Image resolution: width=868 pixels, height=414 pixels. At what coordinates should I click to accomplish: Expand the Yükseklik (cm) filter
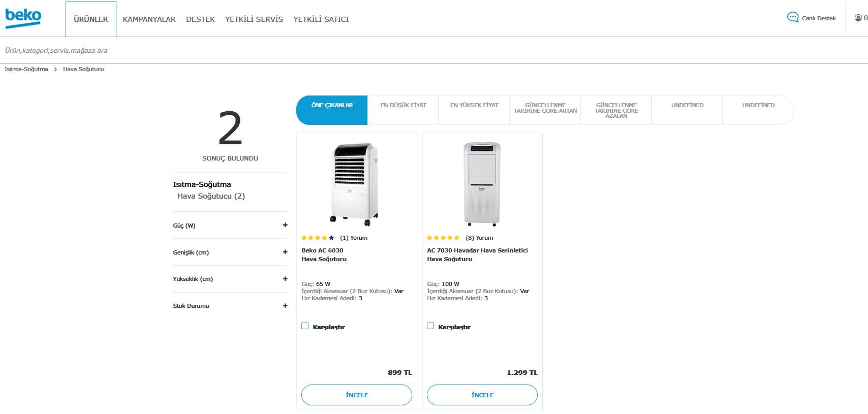click(285, 279)
